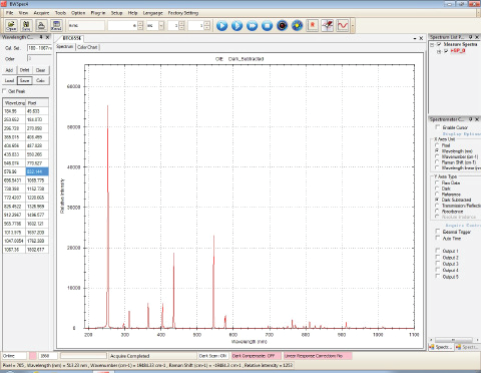
Task: Click the Print toolbar icon
Action: (41, 25)
